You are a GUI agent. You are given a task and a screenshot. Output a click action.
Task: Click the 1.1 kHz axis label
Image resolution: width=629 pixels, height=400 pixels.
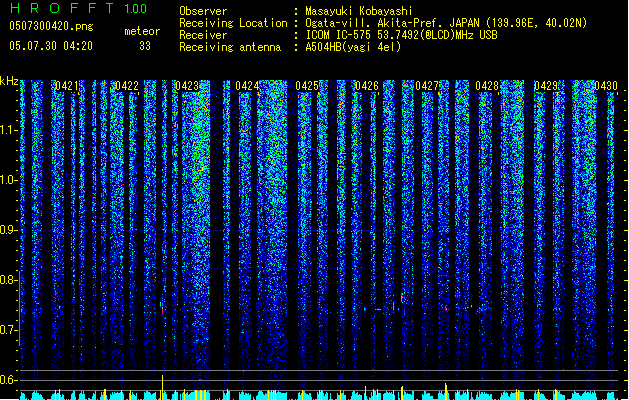tap(8, 130)
